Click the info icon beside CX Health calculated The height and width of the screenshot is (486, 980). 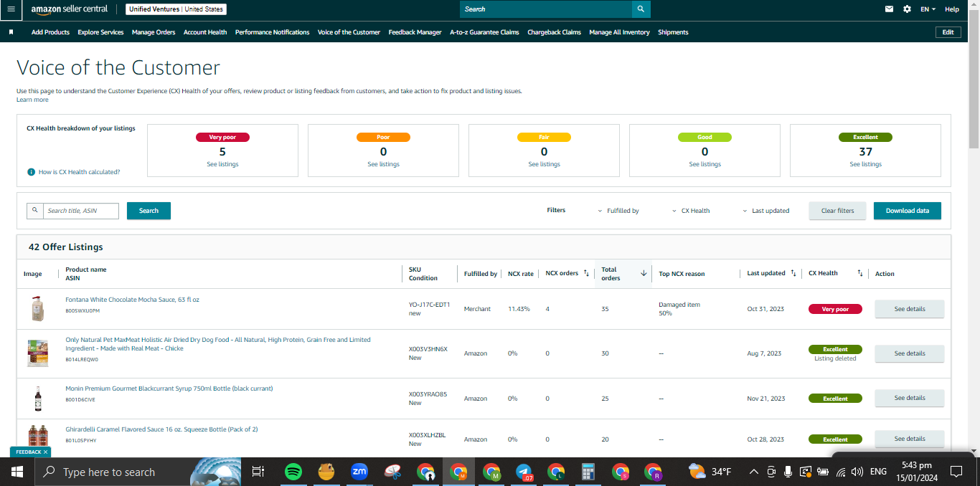click(31, 172)
